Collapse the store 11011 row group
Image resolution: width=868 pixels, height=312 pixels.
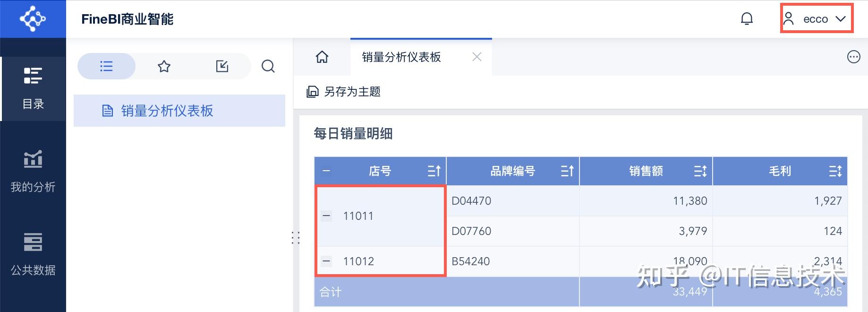(326, 216)
